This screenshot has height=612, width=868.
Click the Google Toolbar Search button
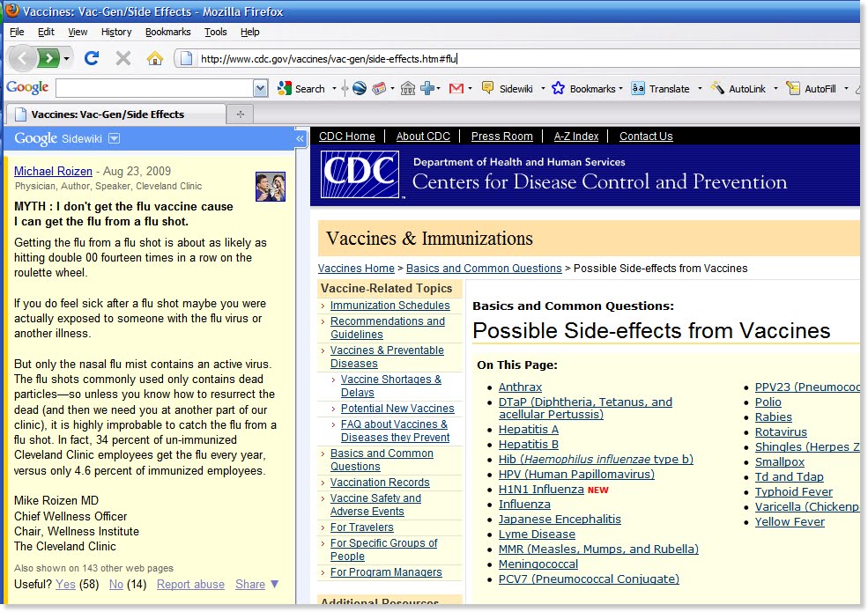[301, 88]
